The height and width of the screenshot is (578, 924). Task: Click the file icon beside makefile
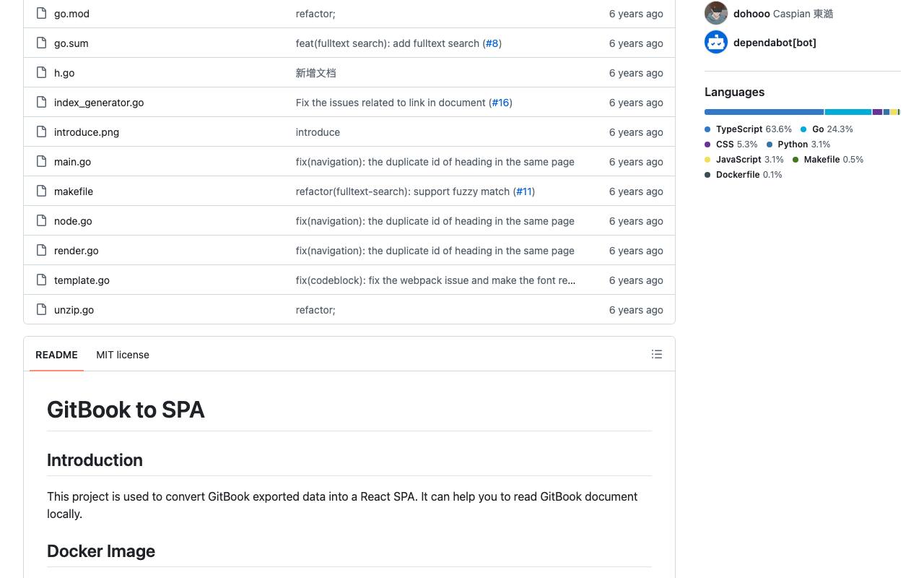[x=41, y=191]
